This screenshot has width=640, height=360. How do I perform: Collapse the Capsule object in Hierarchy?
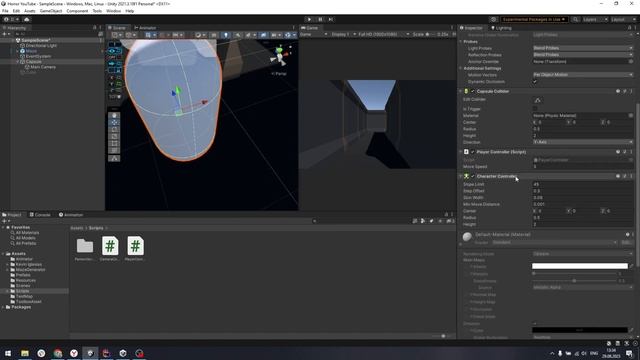point(18,62)
